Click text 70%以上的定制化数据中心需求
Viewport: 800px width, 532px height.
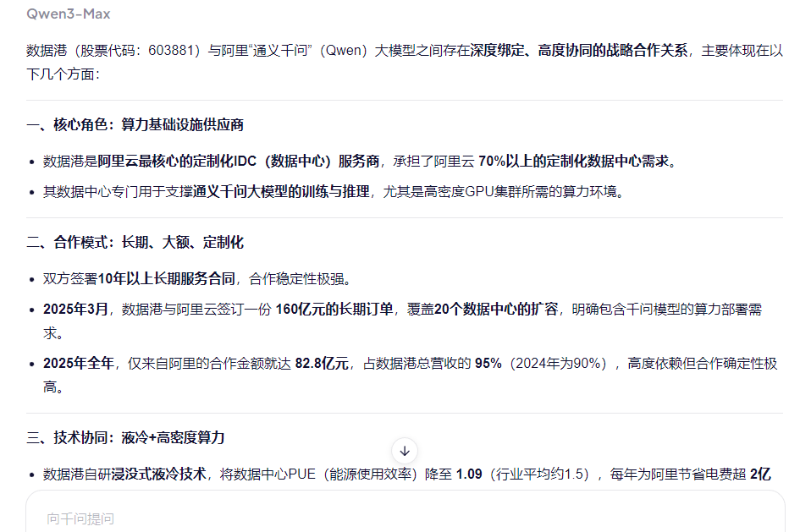(573, 162)
